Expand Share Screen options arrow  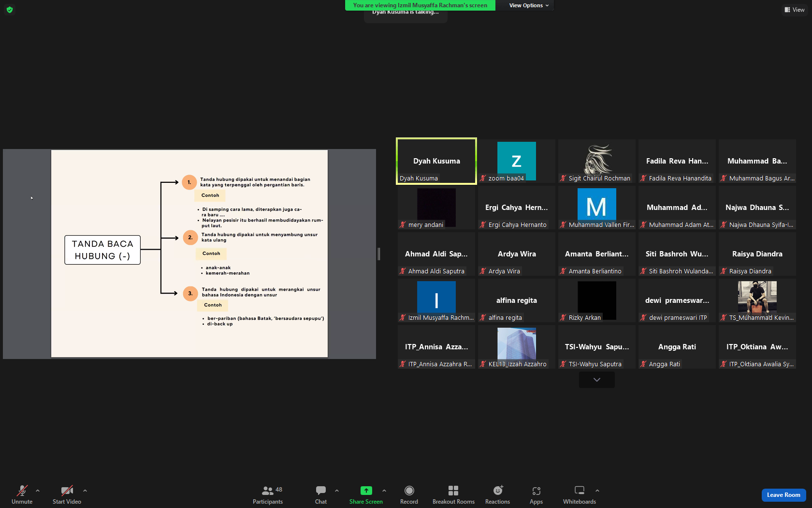coord(384,491)
